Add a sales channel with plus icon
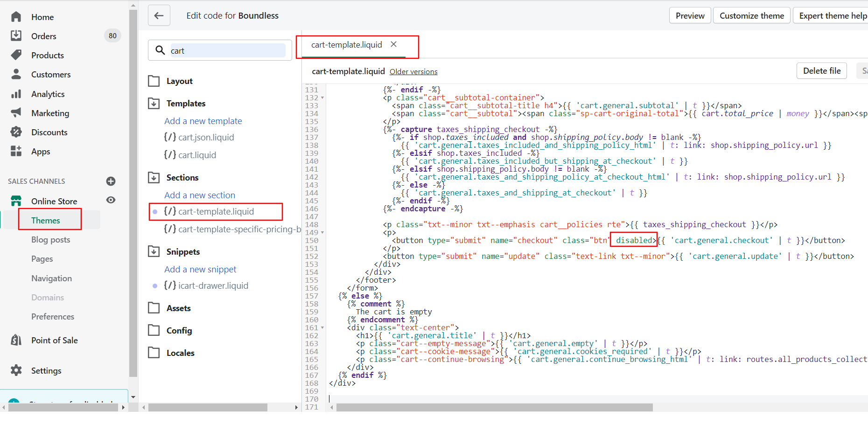 point(111,181)
